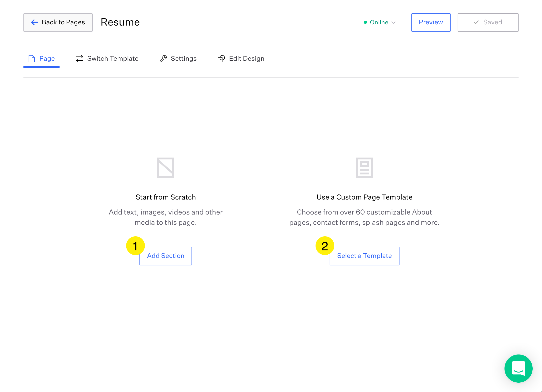This screenshot has height=392, width=542.
Task: Select a Template for the Resume page
Action: tap(364, 256)
